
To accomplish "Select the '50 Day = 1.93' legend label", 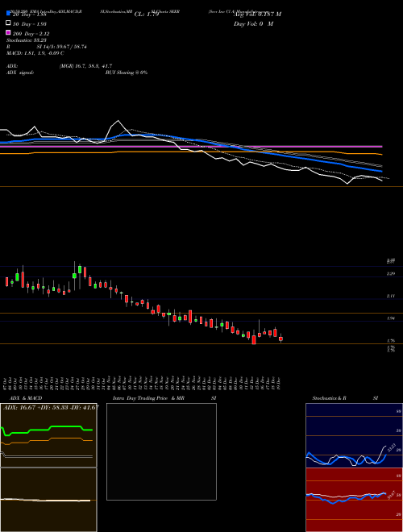I will [x=30, y=24].
